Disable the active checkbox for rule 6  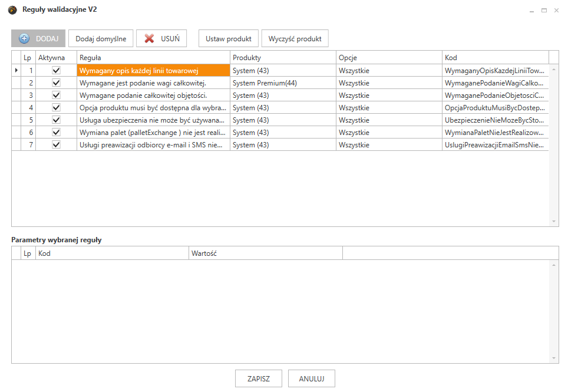pos(56,132)
